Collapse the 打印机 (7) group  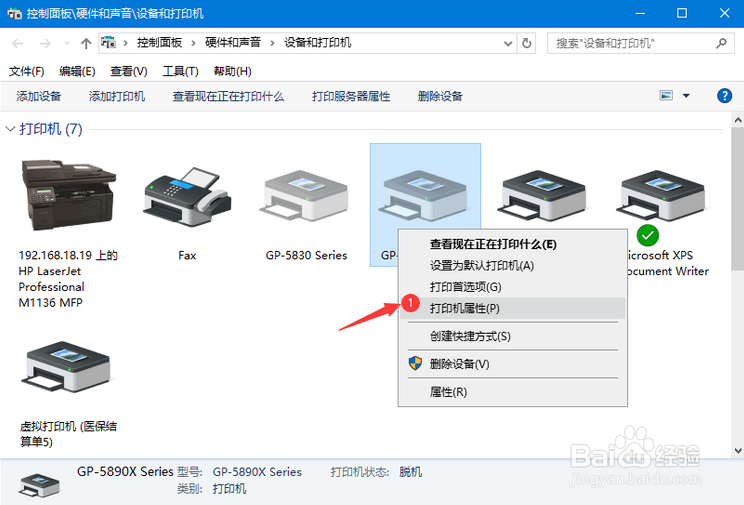(x=10, y=129)
